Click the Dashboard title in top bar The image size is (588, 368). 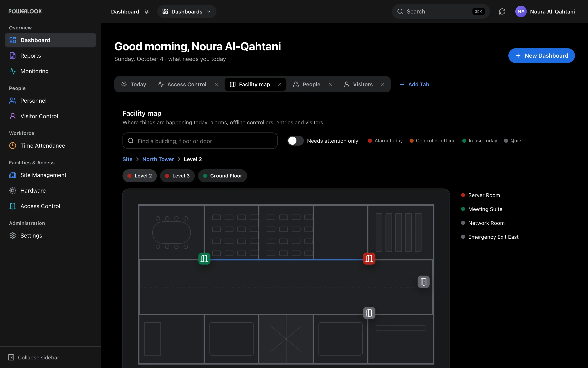(125, 11)
